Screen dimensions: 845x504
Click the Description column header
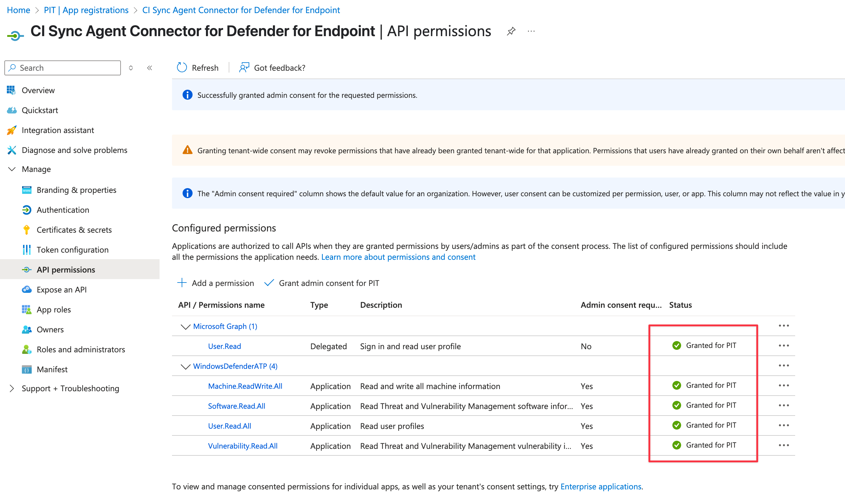[x=381, y=305]
